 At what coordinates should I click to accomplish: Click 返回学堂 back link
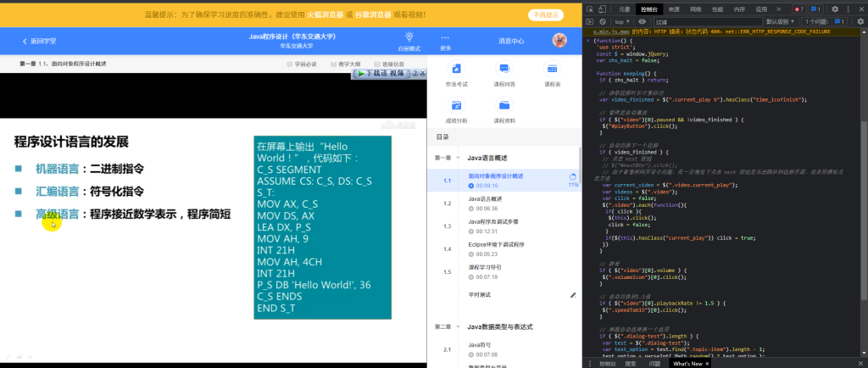click(x=39, y=41)
